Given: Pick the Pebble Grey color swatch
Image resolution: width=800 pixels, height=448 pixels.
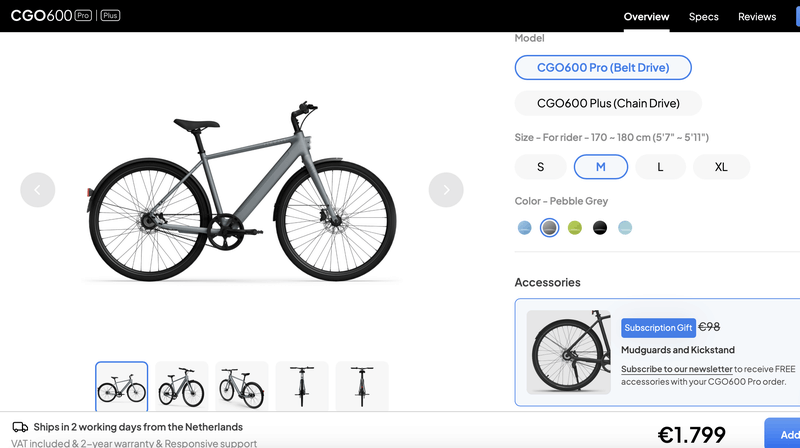Looking at the screenshot, I should tap(549, 228).
